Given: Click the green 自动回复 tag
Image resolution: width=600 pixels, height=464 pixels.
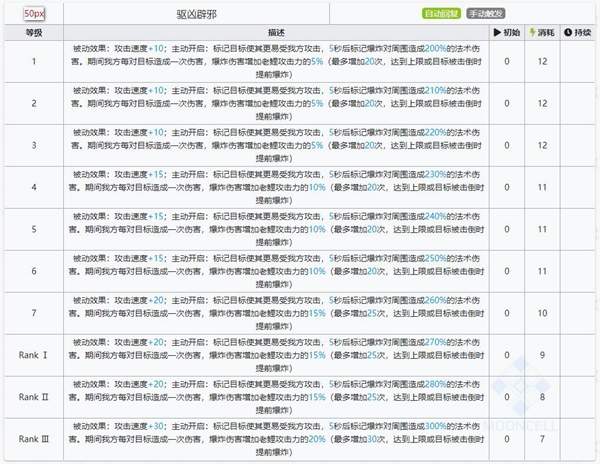Looking at the screenshot, I should (x=441, y=14).
